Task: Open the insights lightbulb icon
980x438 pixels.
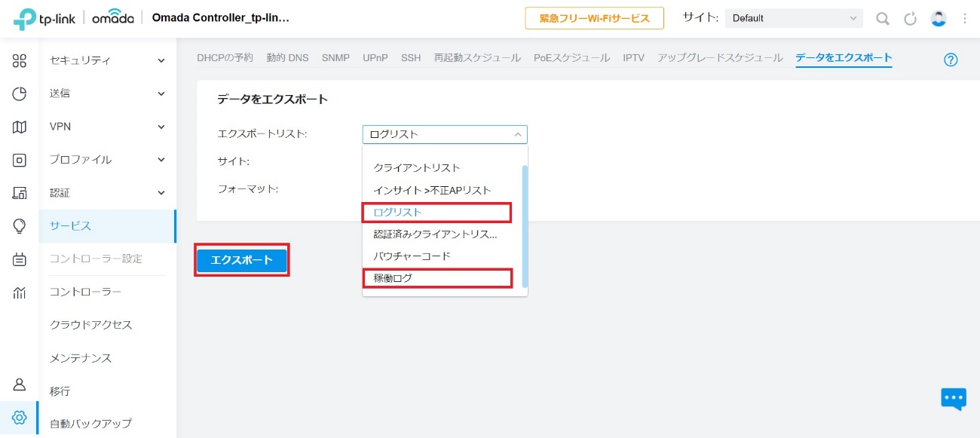Action: tap(20, 225)
